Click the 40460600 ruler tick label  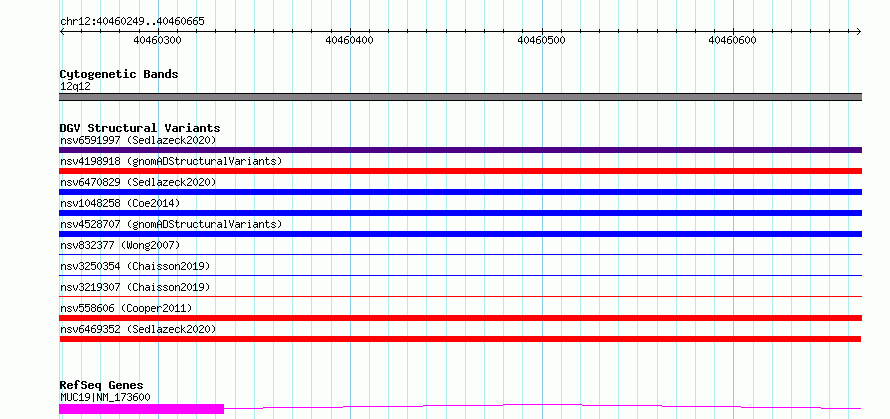pos(733,40)
